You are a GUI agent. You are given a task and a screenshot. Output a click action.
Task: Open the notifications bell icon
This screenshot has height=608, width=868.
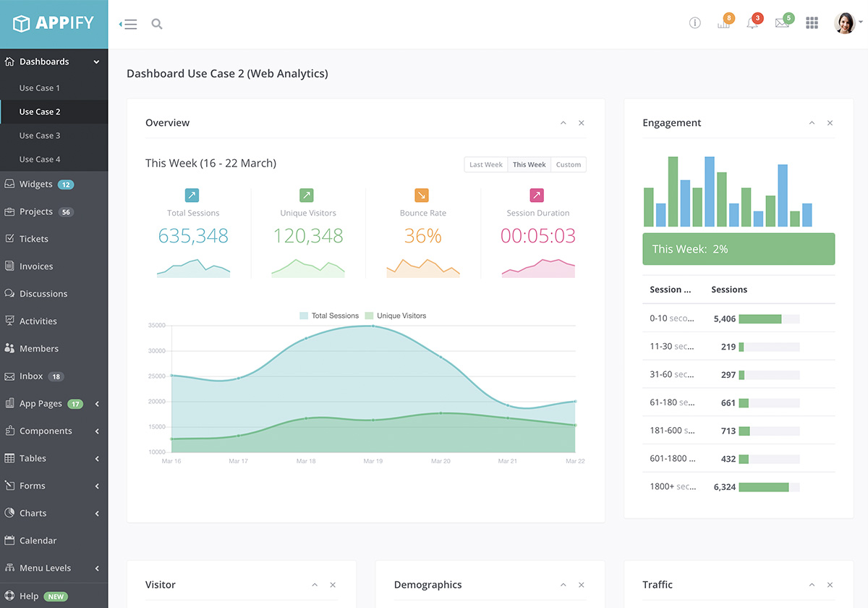point(752,23)
